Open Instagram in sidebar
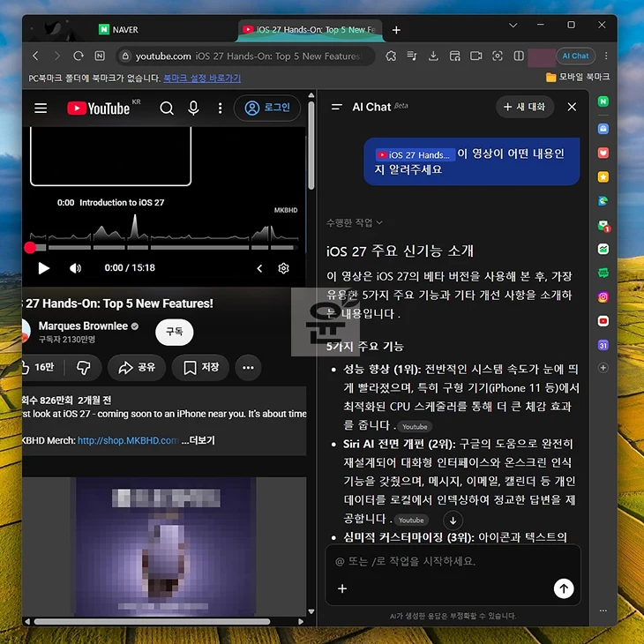644x644 pixels. coord(603,297)
